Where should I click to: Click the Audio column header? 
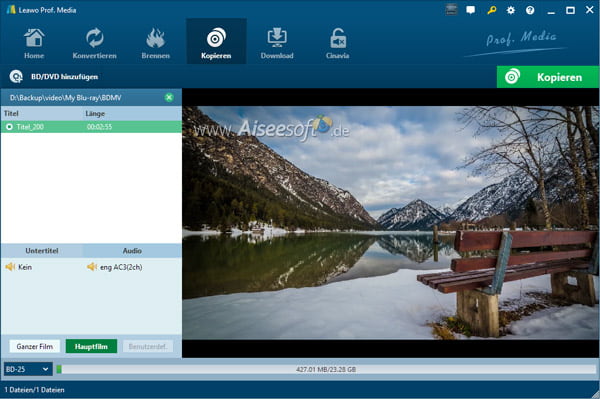[x=132, y=251]
